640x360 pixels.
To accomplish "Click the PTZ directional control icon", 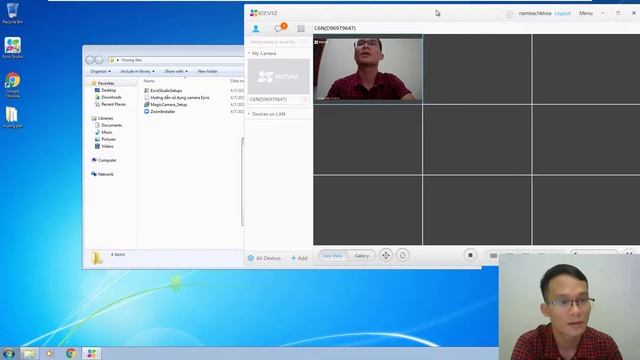I will click(386, 256).
